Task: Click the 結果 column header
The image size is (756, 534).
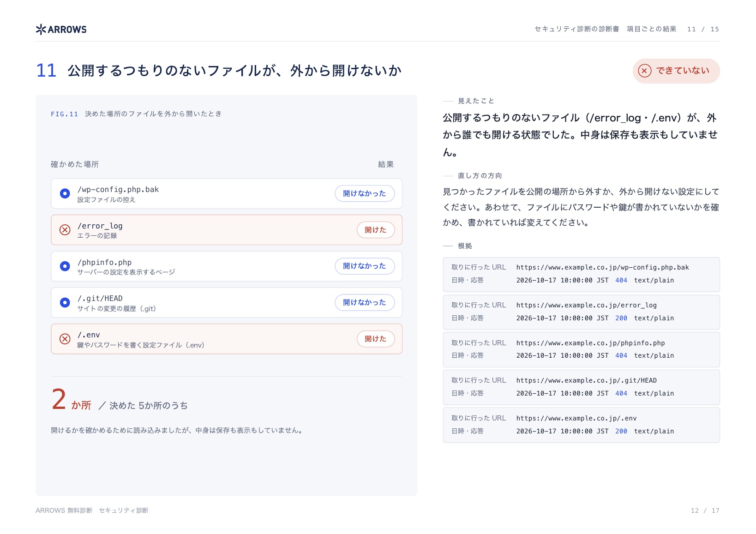Action: pos(386,164)
